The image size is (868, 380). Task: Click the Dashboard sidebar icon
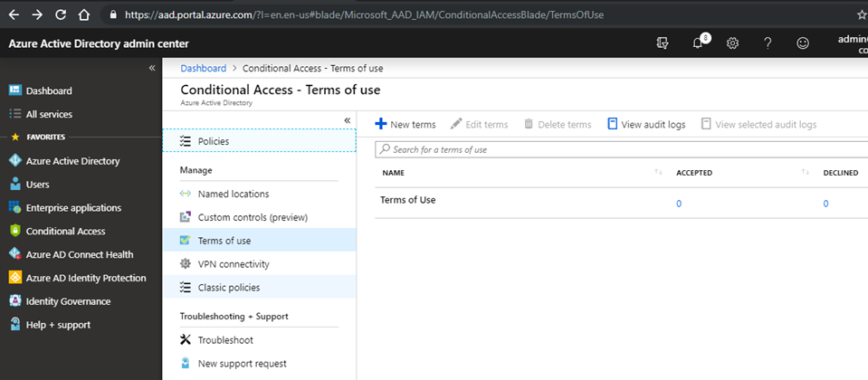point(15,90)
